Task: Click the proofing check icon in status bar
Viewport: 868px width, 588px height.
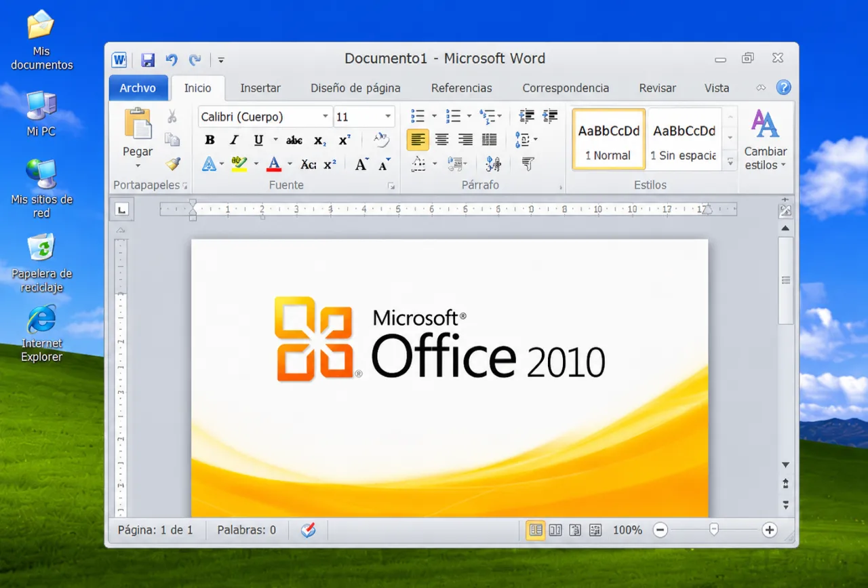Action: point(309,530)
